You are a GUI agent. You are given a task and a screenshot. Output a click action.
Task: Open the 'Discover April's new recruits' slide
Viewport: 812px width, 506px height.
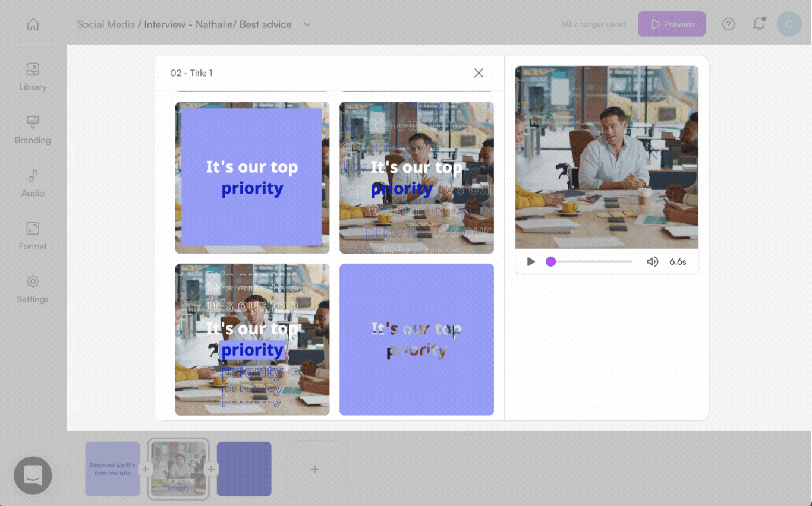(112, 469)
